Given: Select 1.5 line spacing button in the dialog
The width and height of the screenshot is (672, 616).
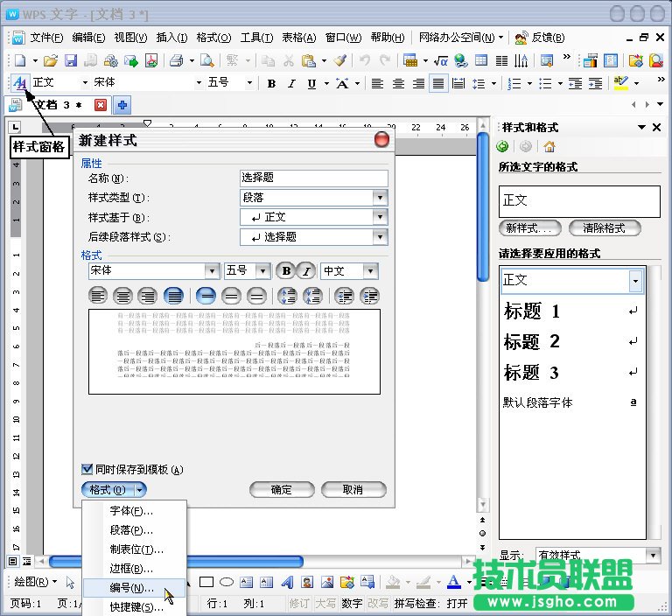Looking at the screenshot, I should tap(231, 296).
